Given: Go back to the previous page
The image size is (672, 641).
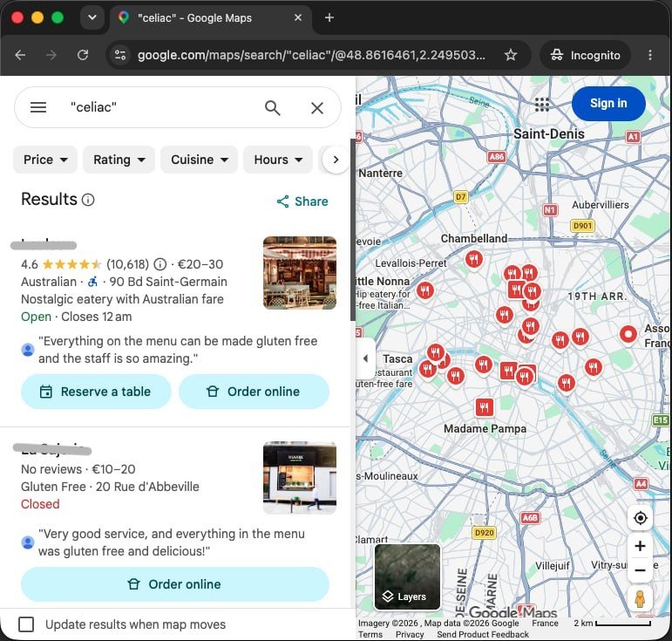Looking at the screenshot, I should 20,55.
